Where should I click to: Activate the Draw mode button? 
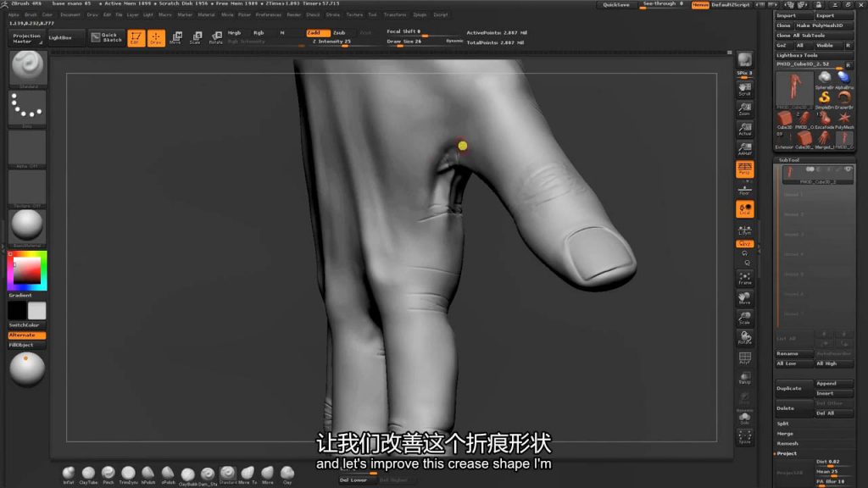(x=156, y=37)
